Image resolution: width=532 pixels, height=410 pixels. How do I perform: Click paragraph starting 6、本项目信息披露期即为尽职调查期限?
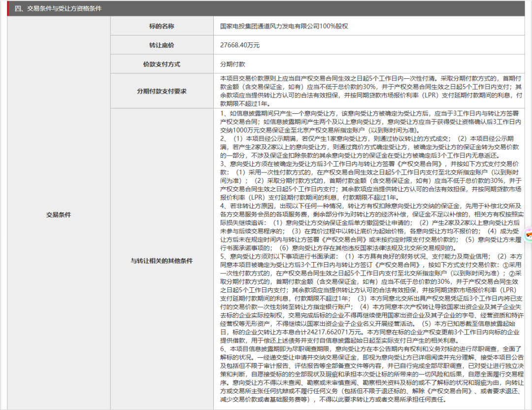[x=371, y=374]
